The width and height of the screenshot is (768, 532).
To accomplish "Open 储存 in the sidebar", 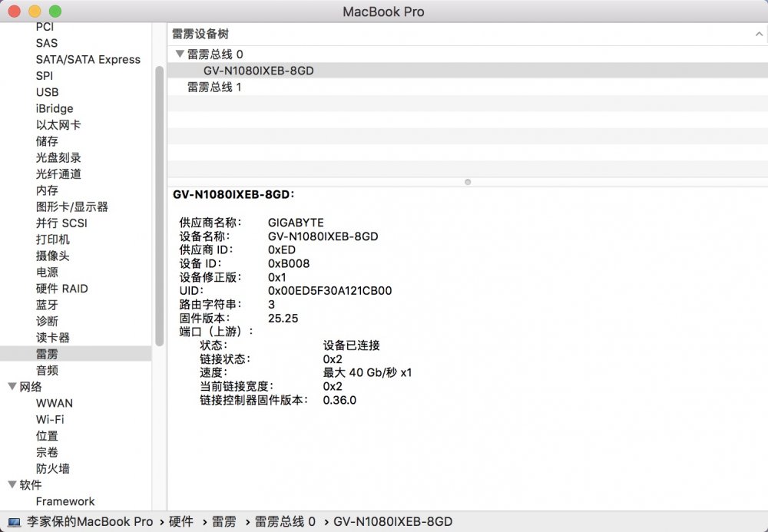I will 47,141.
